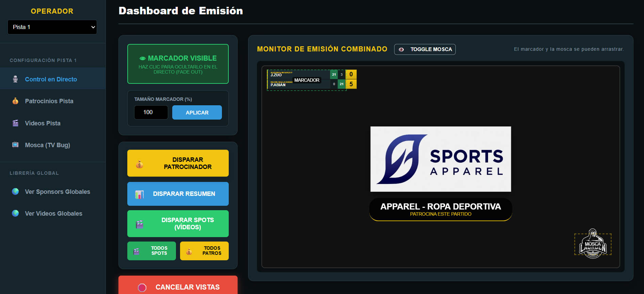
Task: Trigger the Todos Spots button
Action: 151,251
